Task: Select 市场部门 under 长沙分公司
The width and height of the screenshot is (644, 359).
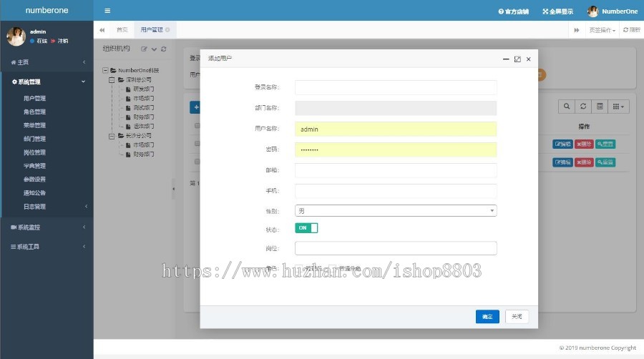Action: click(x=143, y=145)
